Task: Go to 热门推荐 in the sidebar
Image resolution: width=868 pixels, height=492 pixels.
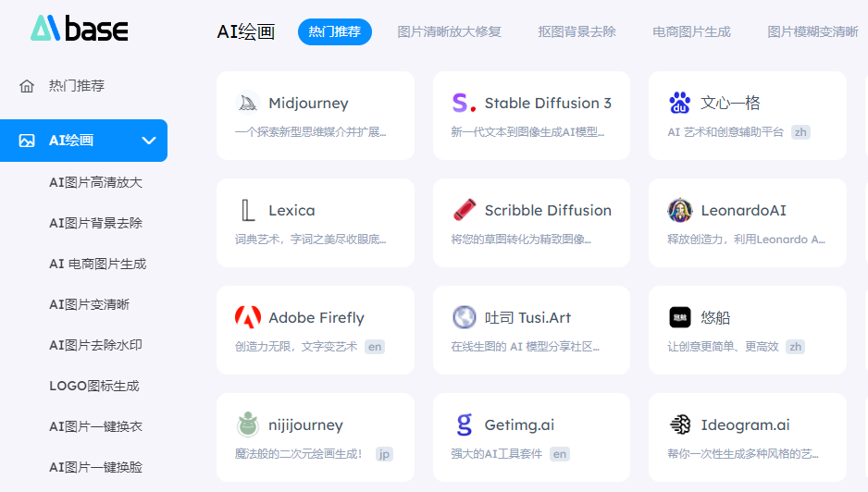Action: click(x=77, y=86)
